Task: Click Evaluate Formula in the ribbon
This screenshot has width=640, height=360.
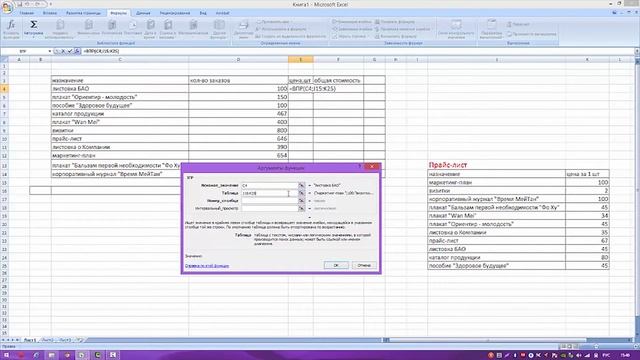Action: 396,36
